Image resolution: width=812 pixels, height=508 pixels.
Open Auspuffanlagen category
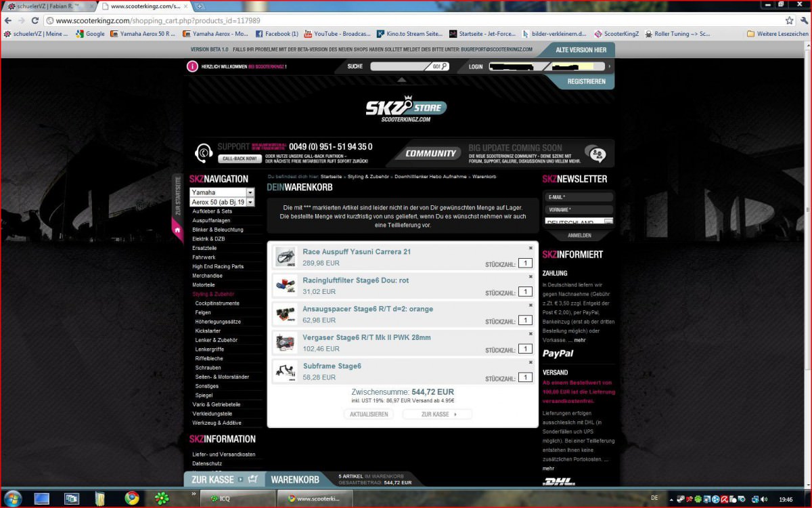point(211,220)
